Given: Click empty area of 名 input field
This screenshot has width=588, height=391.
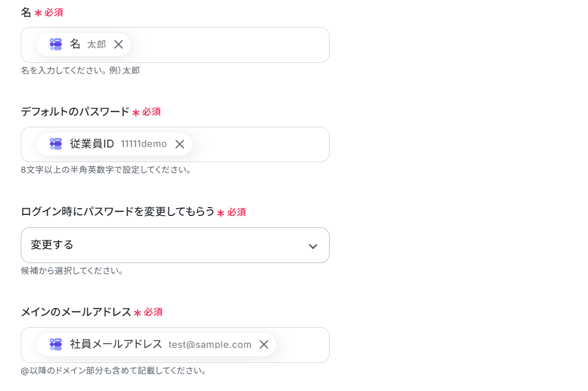Looking at the screenshot, I should pyautogui.click(x=229, y=45).
